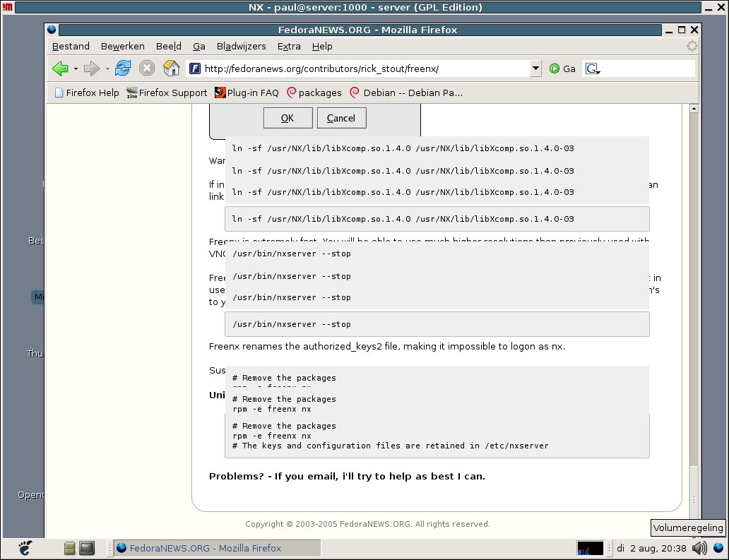Reload the page with the blue refresh icon
The image size is (729, 560).
click(123, 68)
